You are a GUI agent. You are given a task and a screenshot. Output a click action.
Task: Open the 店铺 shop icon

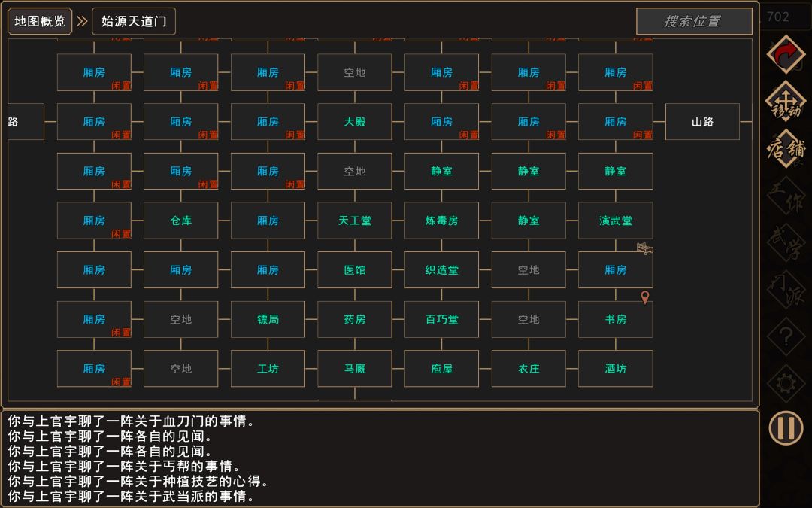[x=786, y=149]
